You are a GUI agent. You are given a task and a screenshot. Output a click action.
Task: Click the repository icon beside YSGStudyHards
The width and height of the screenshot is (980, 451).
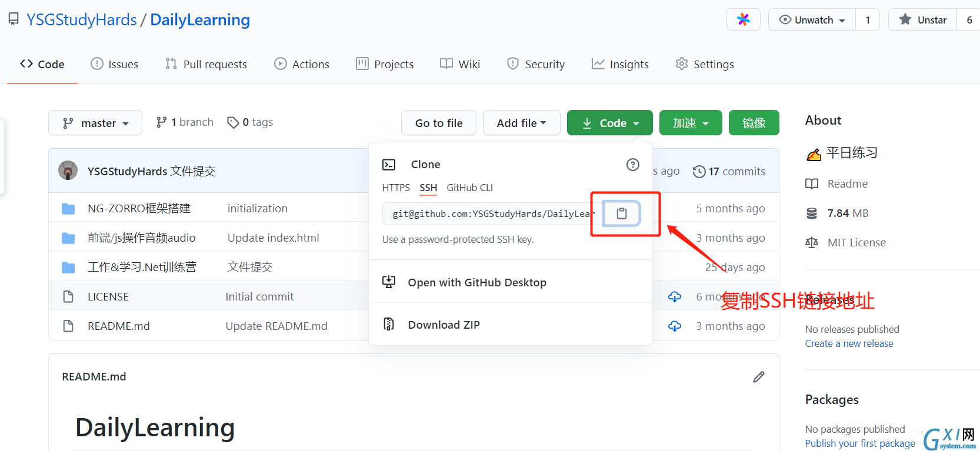(x=14, y=19)
